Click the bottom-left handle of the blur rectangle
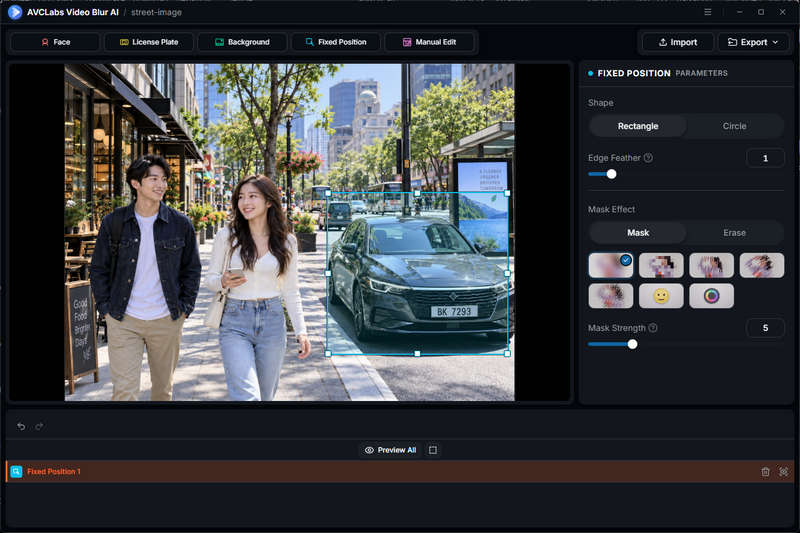This screenshot has width=800, height=533. point(328,353)
